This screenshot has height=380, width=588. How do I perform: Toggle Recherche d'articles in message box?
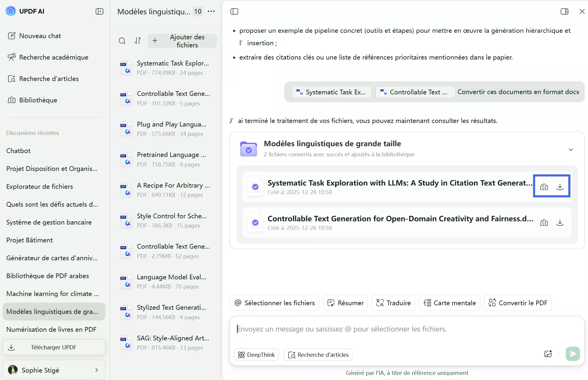coord(318,355)
